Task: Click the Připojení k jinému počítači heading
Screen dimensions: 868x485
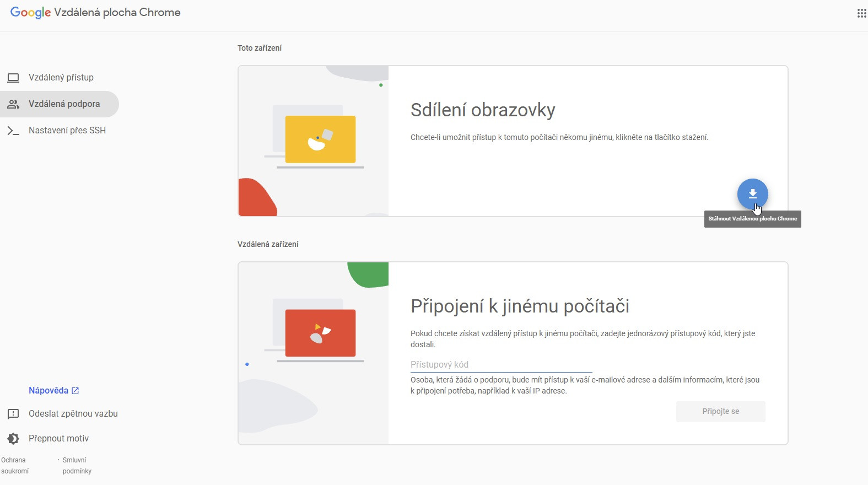Action: (520, 306)
